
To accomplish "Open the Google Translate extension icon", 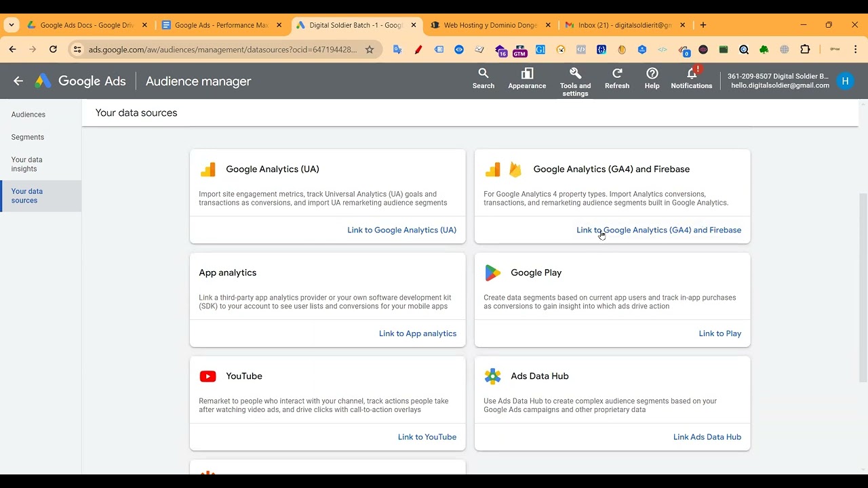I will tap(397, 49).
